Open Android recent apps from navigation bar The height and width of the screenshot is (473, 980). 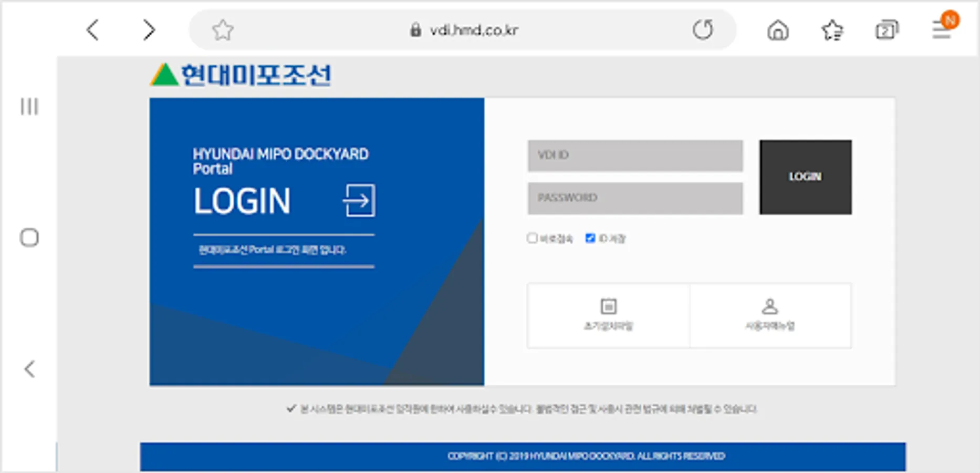pos(29,106)
